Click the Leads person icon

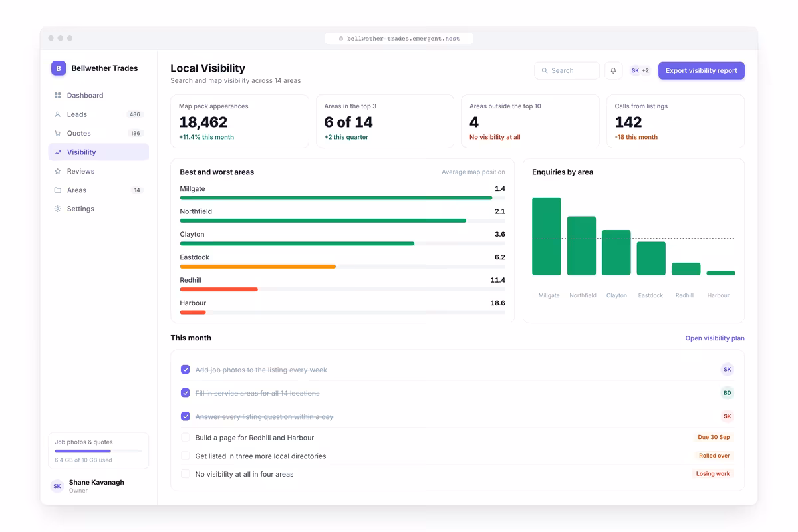(58, 114)
